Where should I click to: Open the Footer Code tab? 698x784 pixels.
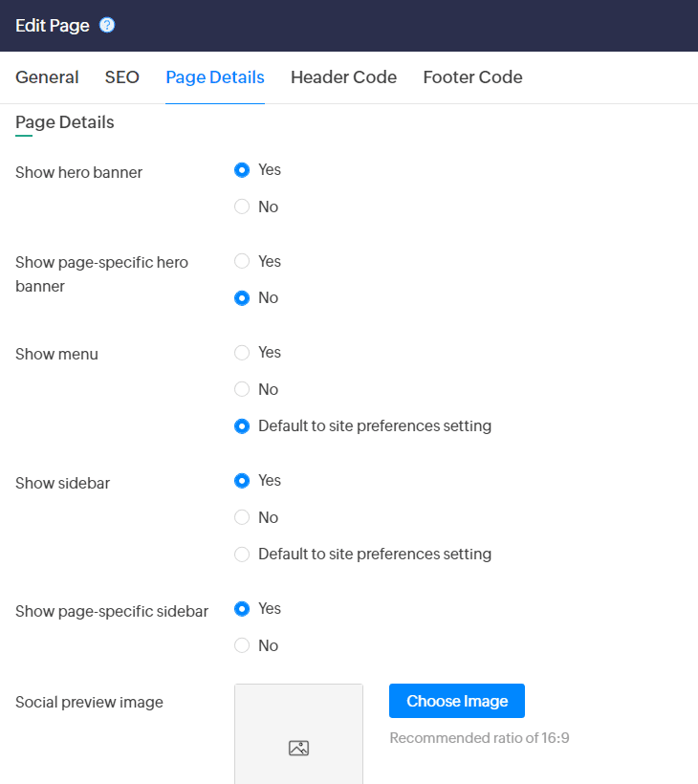click(x=472, y=77)
